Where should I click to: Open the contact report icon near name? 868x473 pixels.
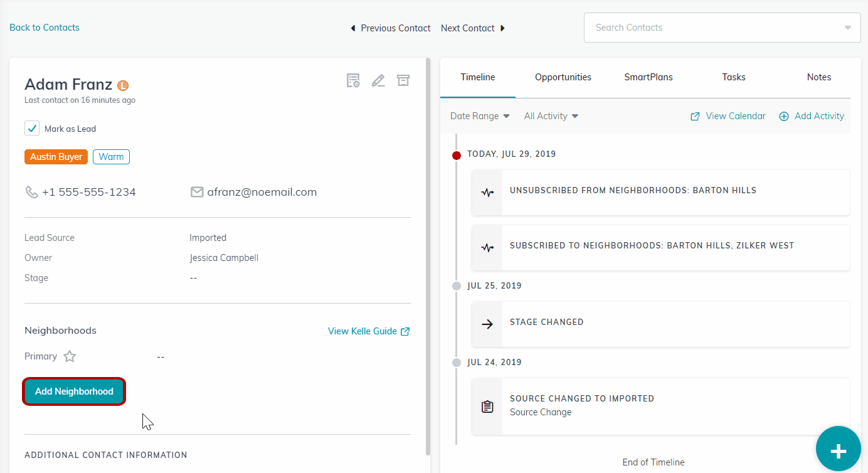[x=353, y=80]
